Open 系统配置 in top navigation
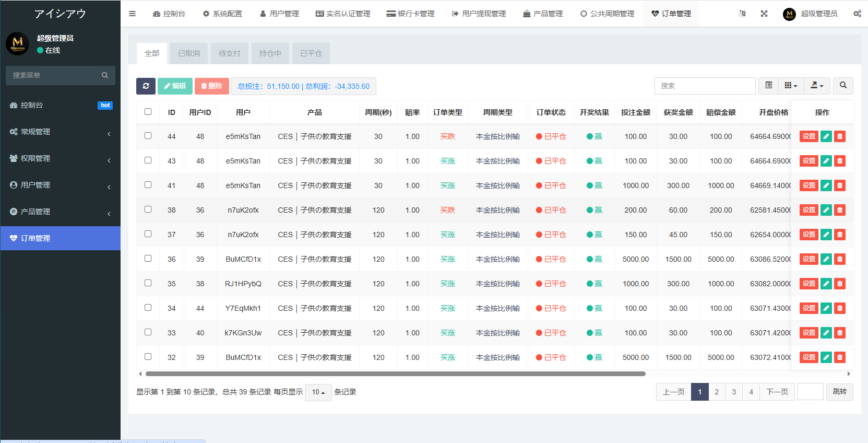This screenshot has height=443, width=868. click(x=222, y=14)
